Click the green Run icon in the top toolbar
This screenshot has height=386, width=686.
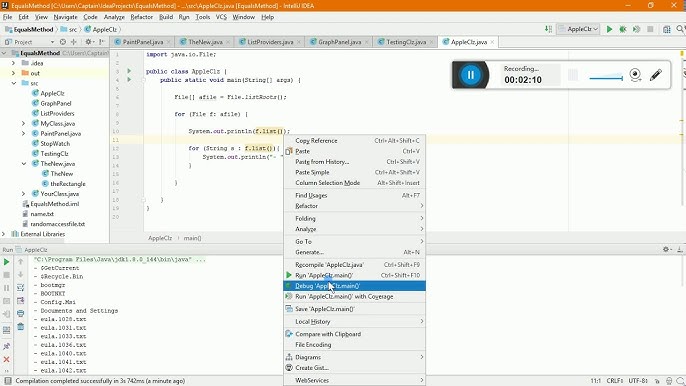[609, 29]
